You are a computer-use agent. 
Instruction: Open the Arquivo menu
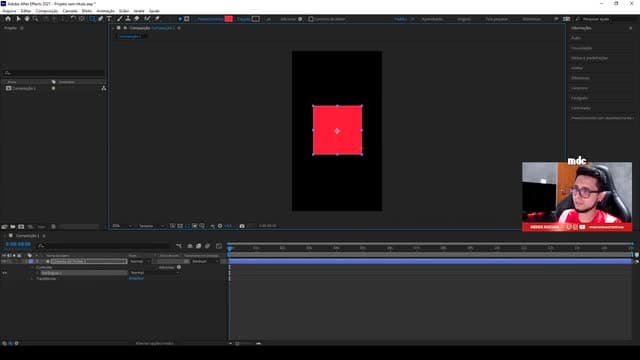pos(9,11)
